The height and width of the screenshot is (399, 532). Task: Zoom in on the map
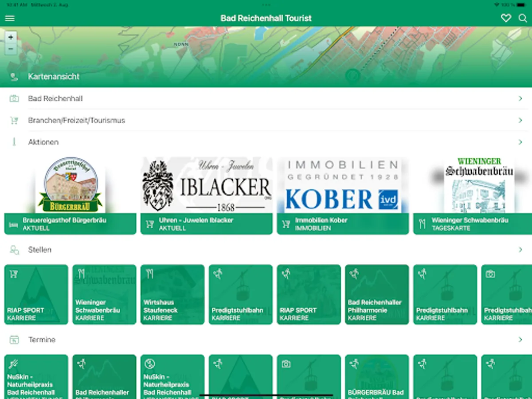coord(11,37)
